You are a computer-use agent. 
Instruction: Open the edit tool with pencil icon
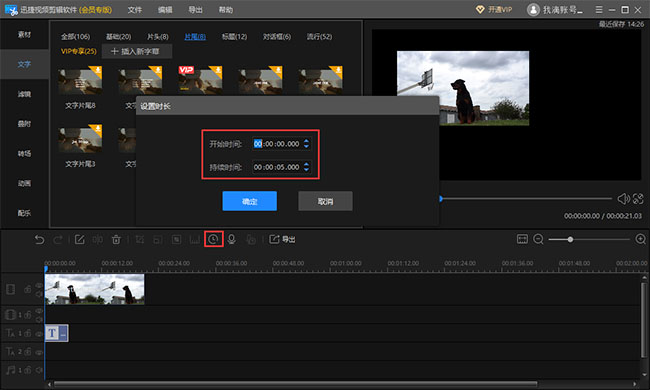[x=80, y=240]
